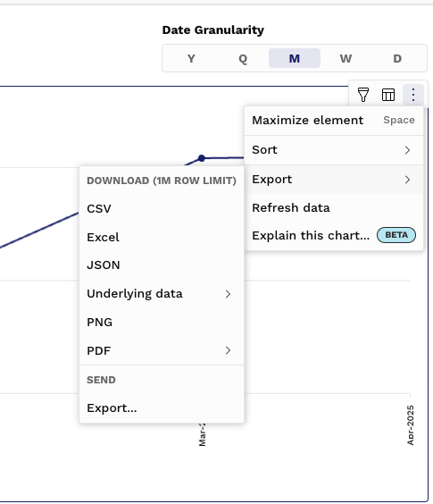Expand Underlying data submenu
The height and width of the screenshot is (504, 433).
click(162, 294)
